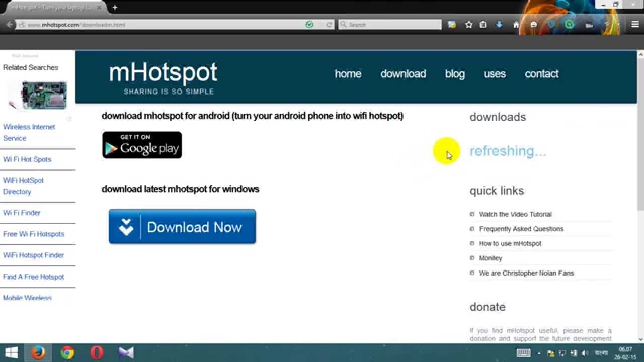Open the home menu item
Screen dimensions: 644x362
pyautogui.click(x=348, y=74)
